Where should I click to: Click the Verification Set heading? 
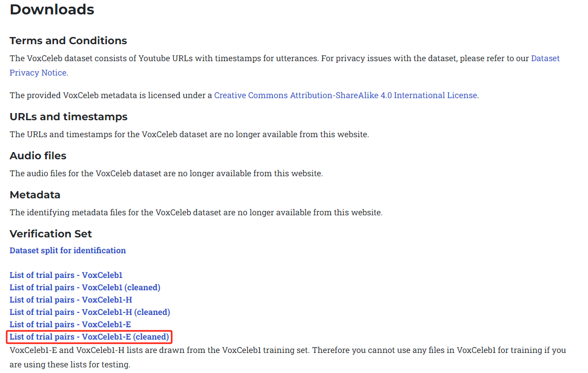click(50, 234)
